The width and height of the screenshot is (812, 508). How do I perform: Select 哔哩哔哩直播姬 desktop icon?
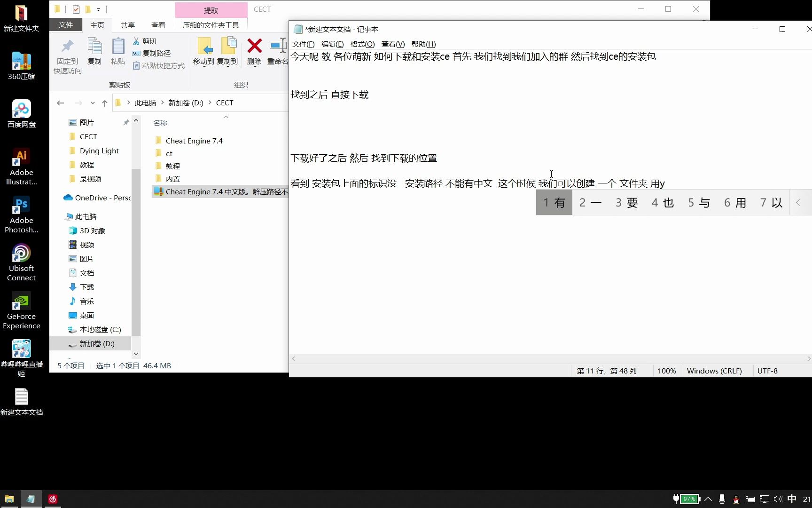(21, 358)
